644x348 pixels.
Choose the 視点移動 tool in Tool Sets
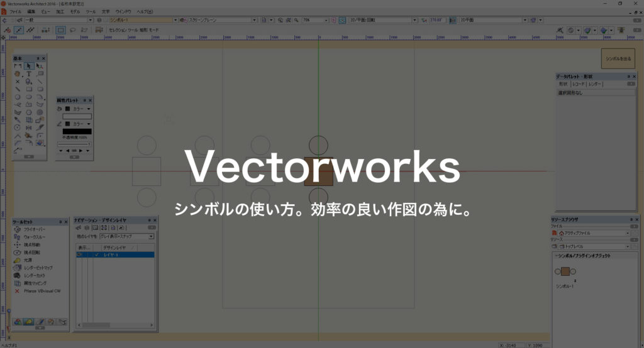(27, 244)
